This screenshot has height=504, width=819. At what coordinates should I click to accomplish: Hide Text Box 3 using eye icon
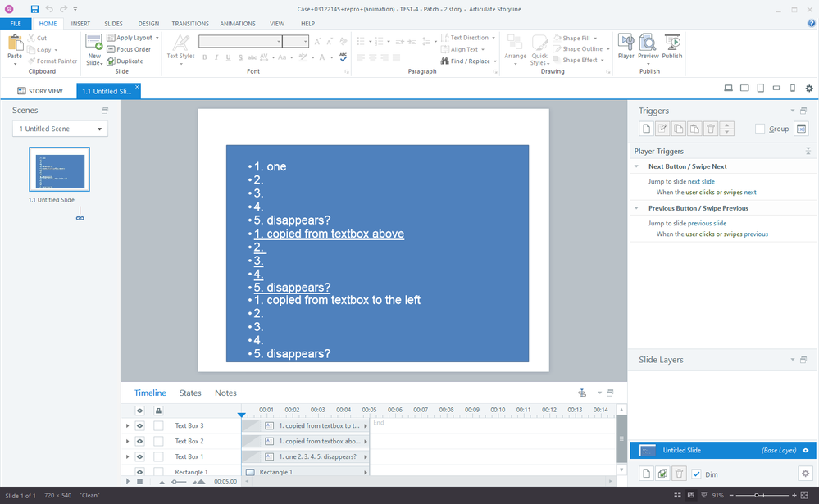pyautogui.click(x=139, y=426)
